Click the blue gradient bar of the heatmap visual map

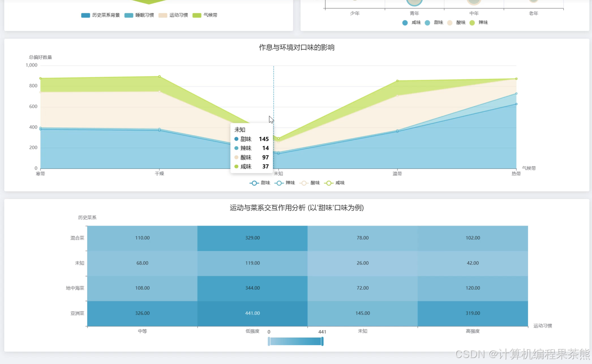[296, 341]
